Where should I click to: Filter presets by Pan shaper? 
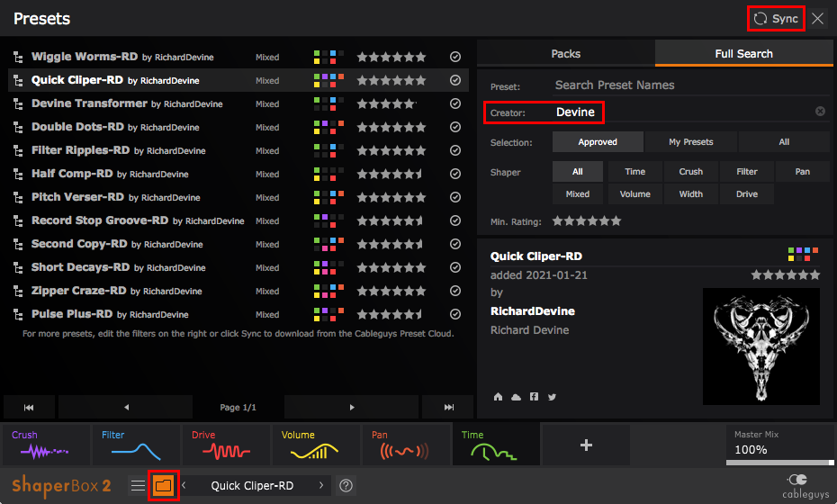tap(802, 172)
